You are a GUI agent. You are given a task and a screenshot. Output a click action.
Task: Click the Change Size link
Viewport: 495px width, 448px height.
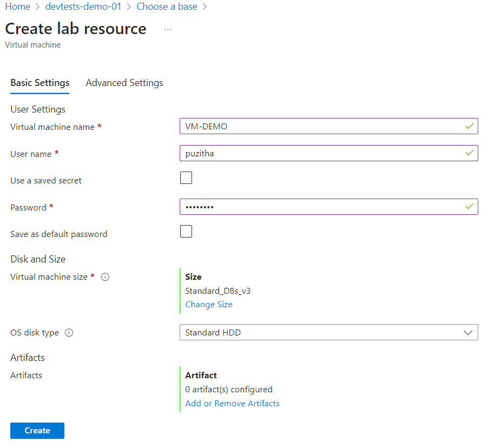click(209, 305)
